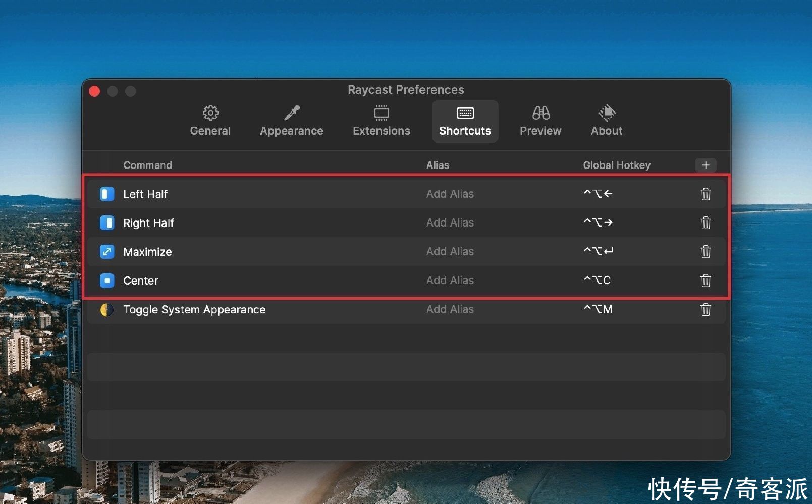The height and width of the screenshot is (504, 812).
Task: Click the Alias column header
Action: (x=438, y=165)
